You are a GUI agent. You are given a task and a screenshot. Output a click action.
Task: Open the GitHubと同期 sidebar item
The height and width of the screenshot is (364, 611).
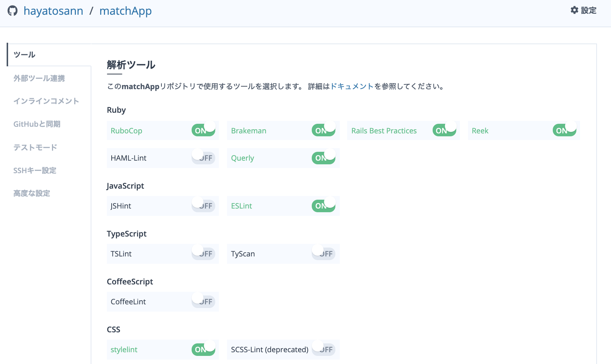tap(37, 124)
